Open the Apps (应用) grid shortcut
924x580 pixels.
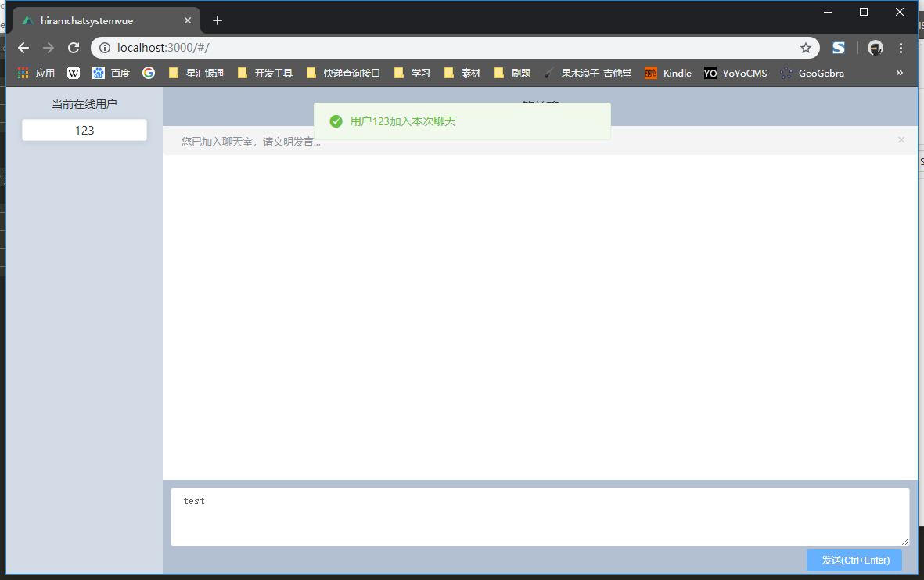pyautogui.click(x=36, y=73)
